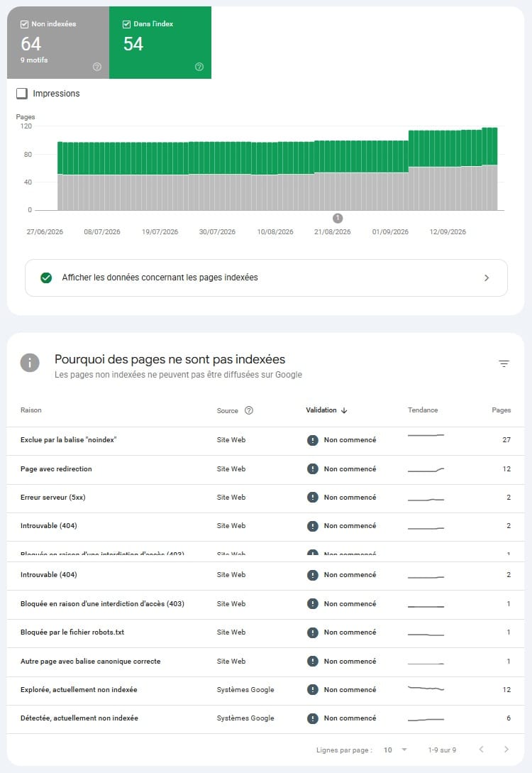Go to the previous page of results
Viewport: 532px width, 773px height.
tap(481, 750)
